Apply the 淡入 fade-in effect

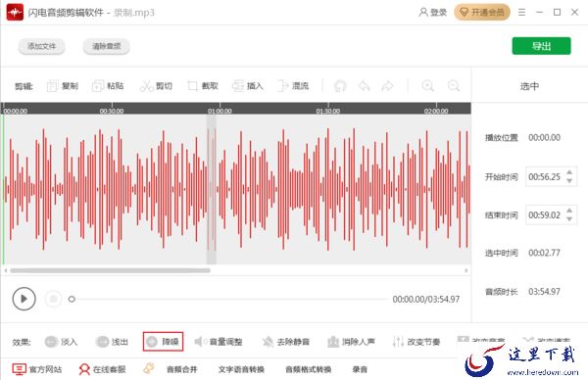(61, 342)
